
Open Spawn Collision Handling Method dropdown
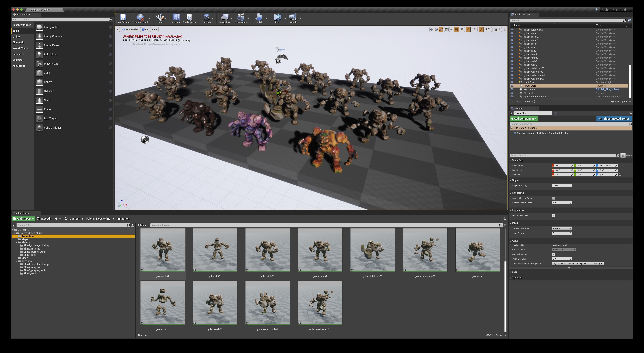[578, 264]
